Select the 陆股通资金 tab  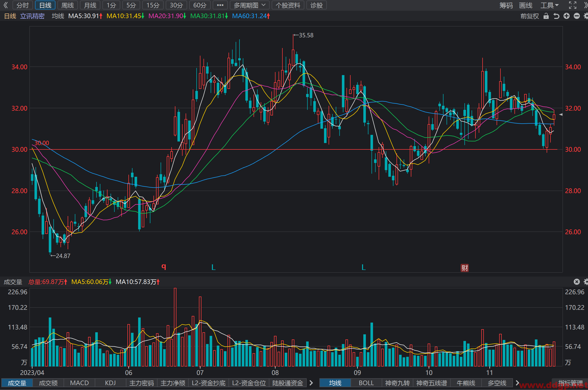pyautogui.click(x=288, y=383)
